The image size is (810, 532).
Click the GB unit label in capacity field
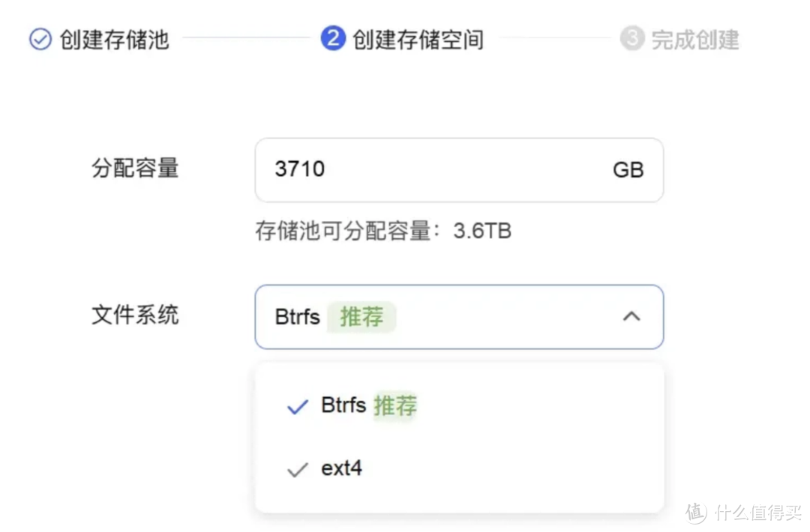pyautogui.click(x=628, y=170)
